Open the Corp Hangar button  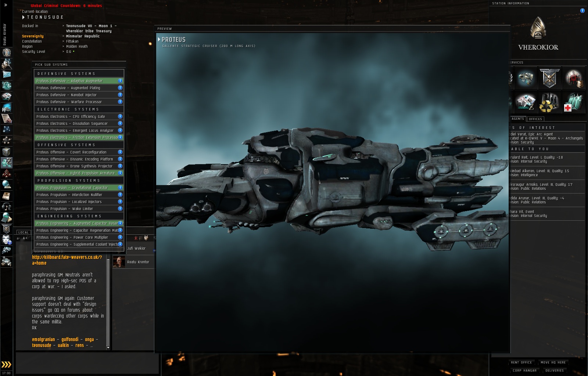pyautogui.click(x=524, y=370)
